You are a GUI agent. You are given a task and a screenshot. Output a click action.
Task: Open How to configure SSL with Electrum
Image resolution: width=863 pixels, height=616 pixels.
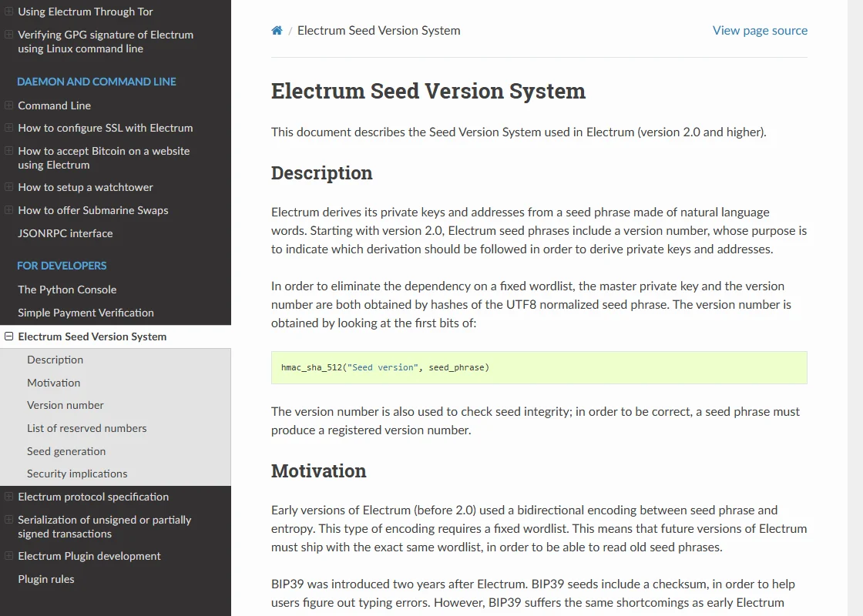[x=105, y=128]
